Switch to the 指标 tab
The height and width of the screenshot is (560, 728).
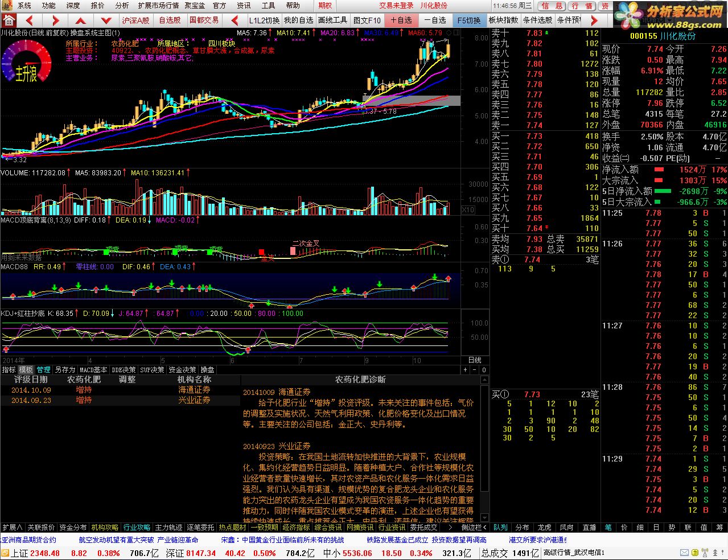(9, 370)
